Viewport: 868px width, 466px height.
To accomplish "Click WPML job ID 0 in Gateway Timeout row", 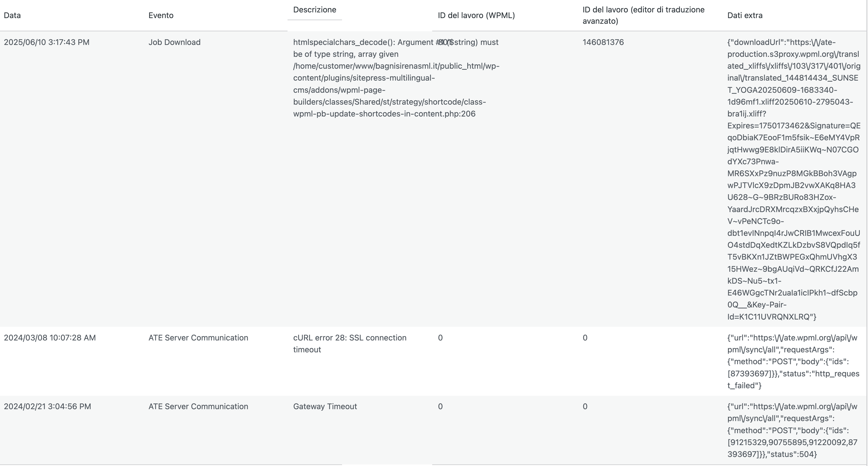I will tap(440, 407).
